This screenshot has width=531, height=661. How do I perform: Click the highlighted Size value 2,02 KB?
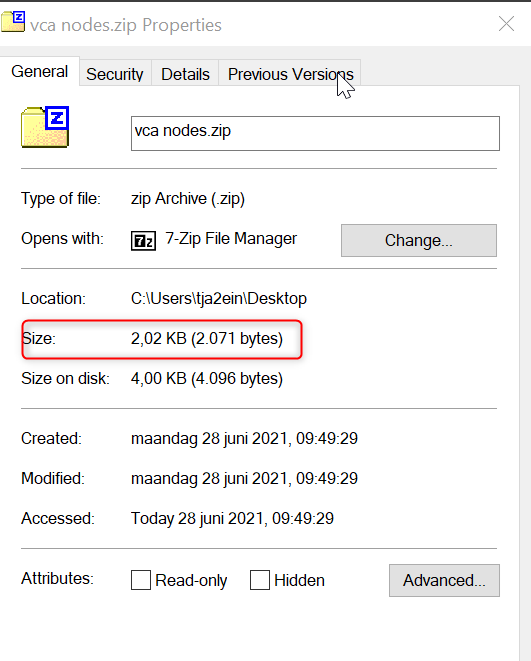click(206, 339)
